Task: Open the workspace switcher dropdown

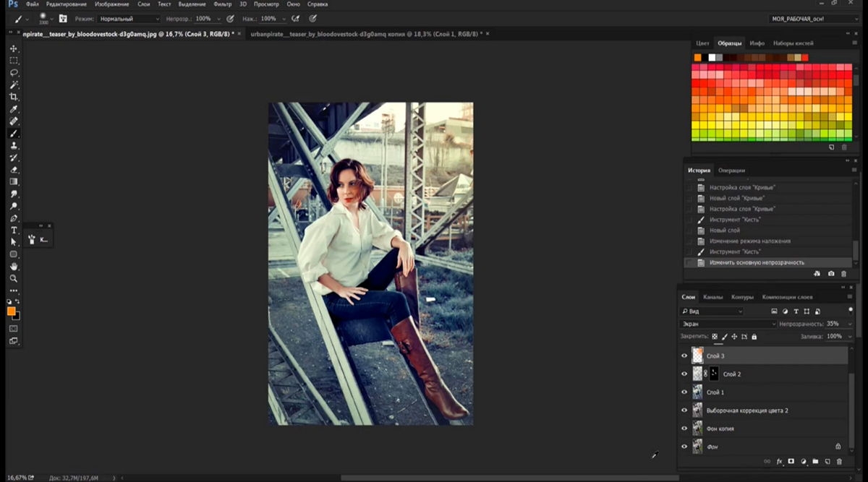Action: (x=814, y=18)
